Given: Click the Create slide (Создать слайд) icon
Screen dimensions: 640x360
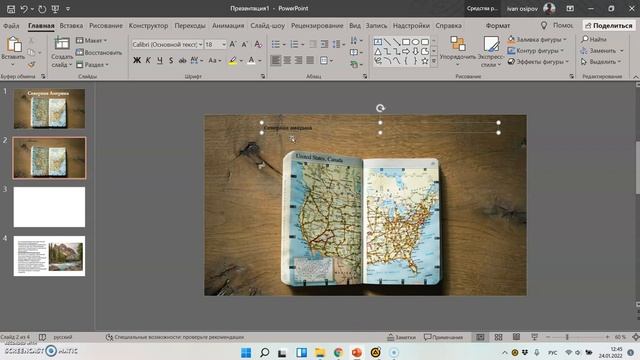Looking at the screenshot, I should (62, 44).
